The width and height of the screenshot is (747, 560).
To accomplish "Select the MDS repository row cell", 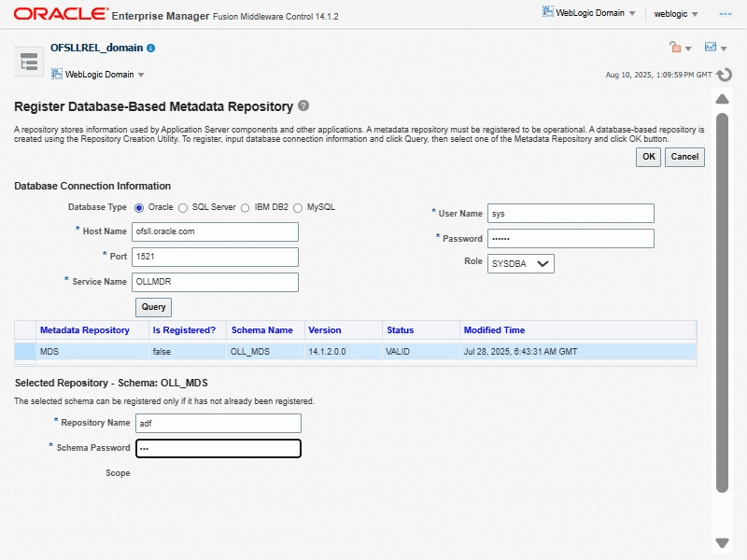I will pyautogui.click(x=92, y=352).
